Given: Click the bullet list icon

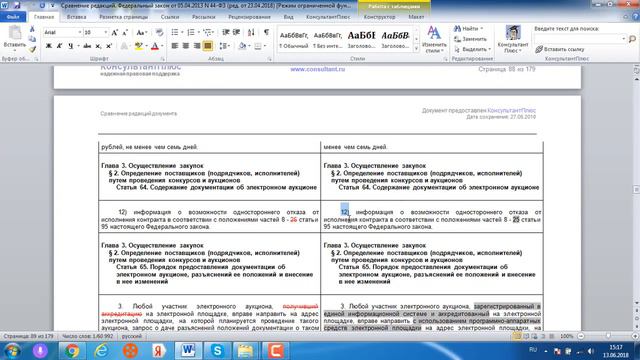Looking at the screenshot, I should [x=175, y=32].
